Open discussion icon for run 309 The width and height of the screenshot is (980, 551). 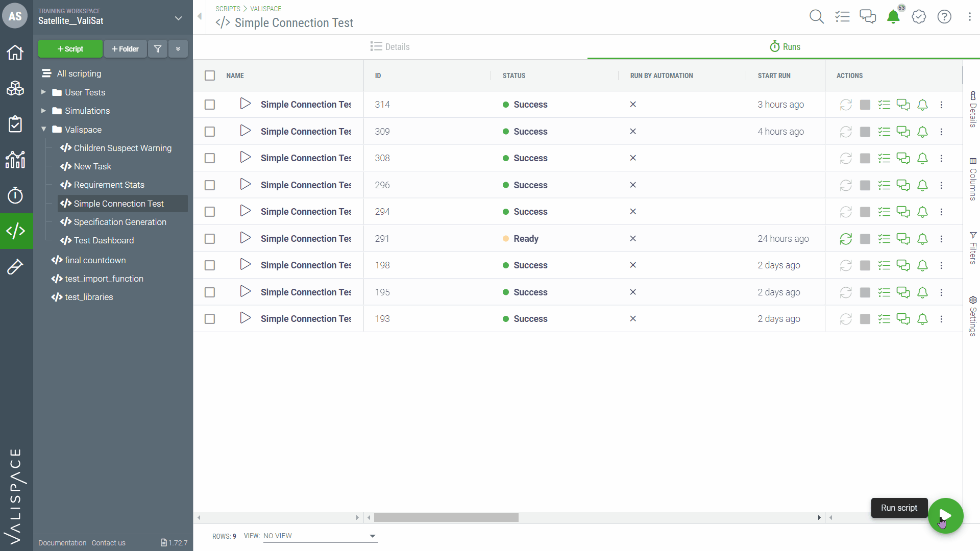coord(903,132)
